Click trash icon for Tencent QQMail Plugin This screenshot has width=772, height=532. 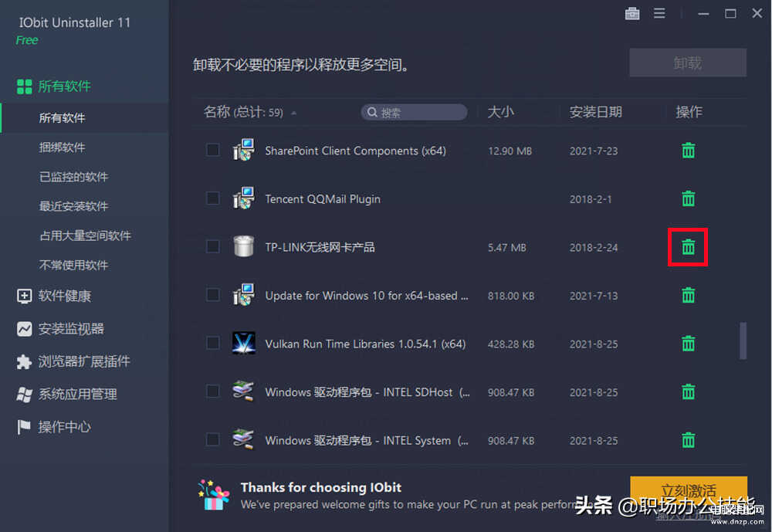point(689,198)
